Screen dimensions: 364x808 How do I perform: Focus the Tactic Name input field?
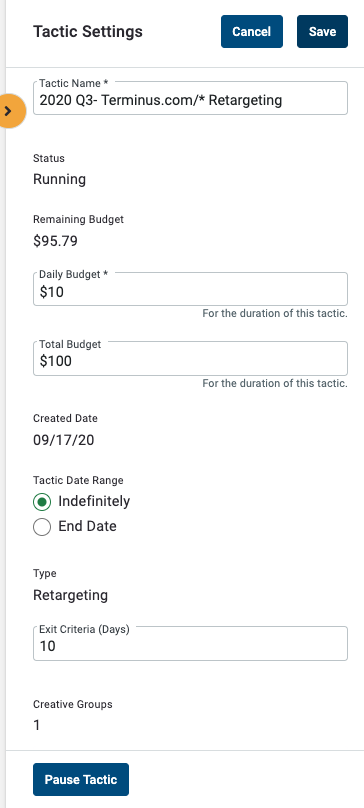190,98
